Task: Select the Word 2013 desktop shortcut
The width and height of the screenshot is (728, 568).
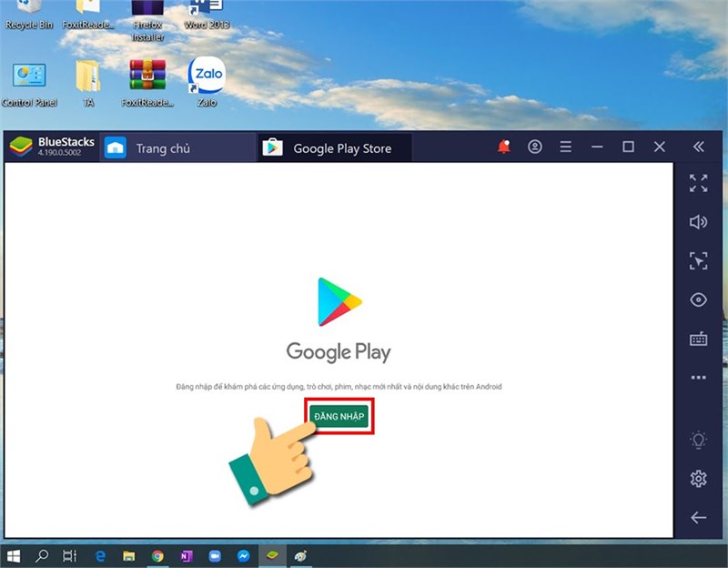Action: 207,15
